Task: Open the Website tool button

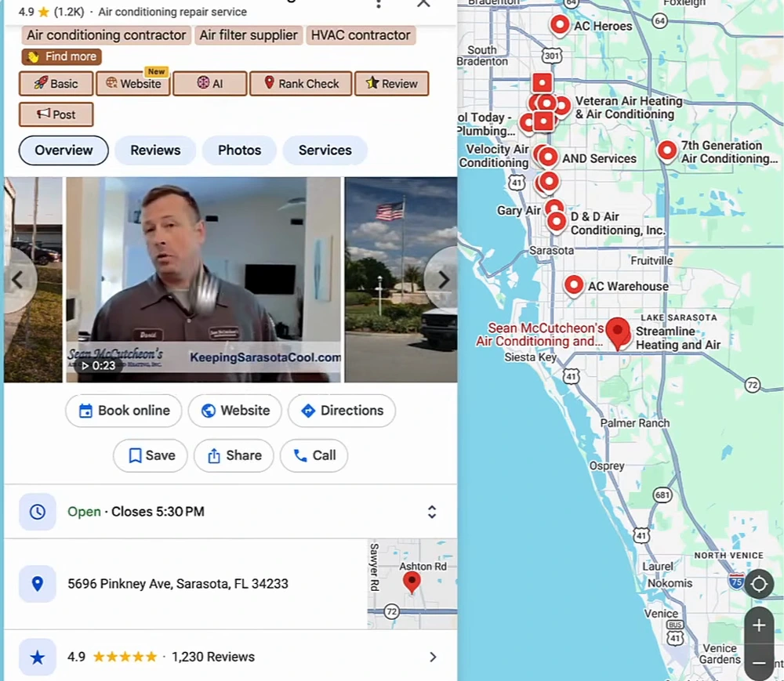Action: point(133,83)
